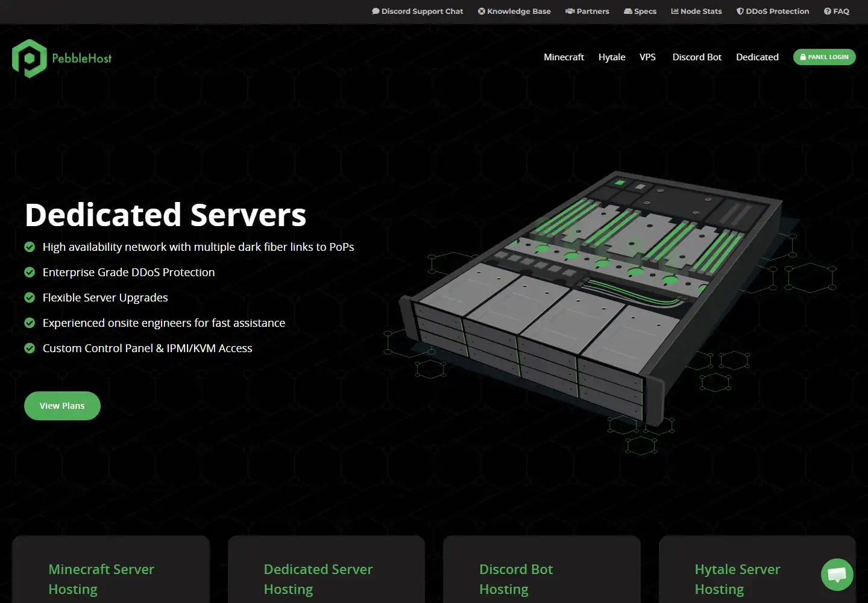This screenshot has width=868, height=603.
Task: Click text 'Flexible Server Upgrades'
Action: tap(105, 297)
